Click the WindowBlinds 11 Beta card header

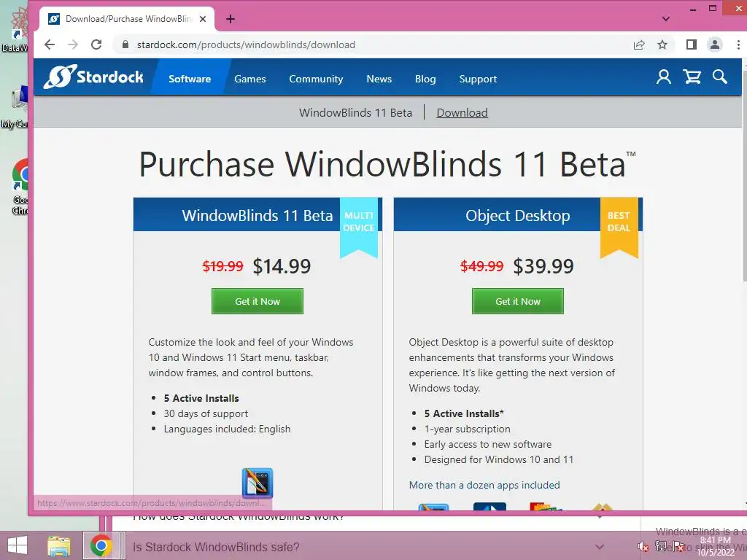click(258, 215)
